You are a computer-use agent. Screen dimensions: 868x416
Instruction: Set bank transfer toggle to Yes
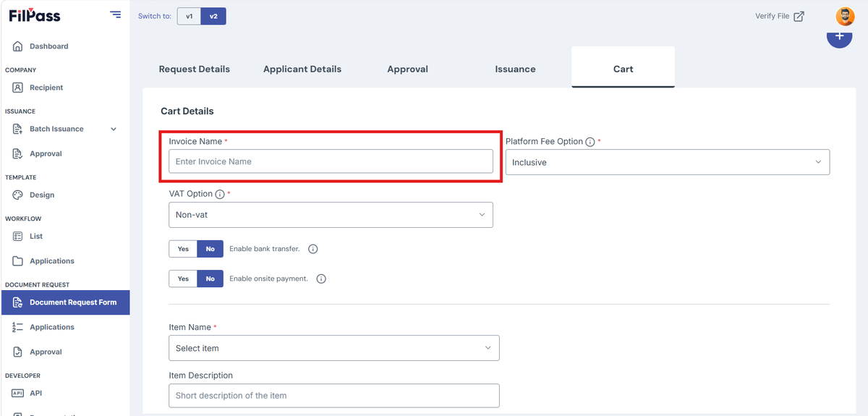pyautogui.click(x=183, y=249)
